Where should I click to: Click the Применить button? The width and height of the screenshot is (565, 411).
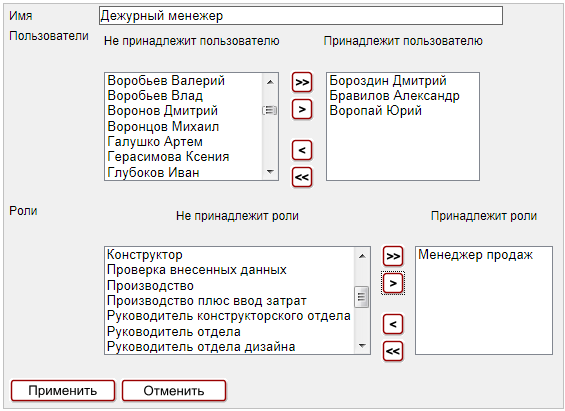pyautogui.click(x=63, y=390)
